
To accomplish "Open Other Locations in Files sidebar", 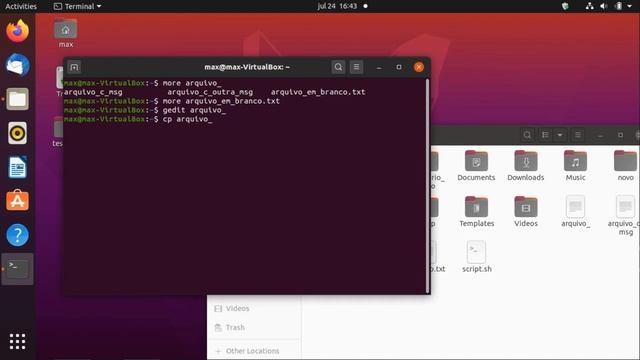I will (x=254, y=351).
